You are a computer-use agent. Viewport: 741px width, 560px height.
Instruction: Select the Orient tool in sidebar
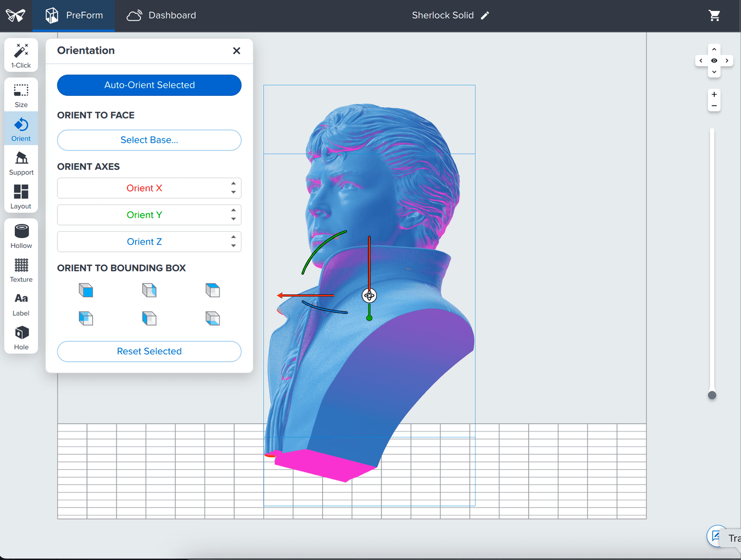(21, 129)
